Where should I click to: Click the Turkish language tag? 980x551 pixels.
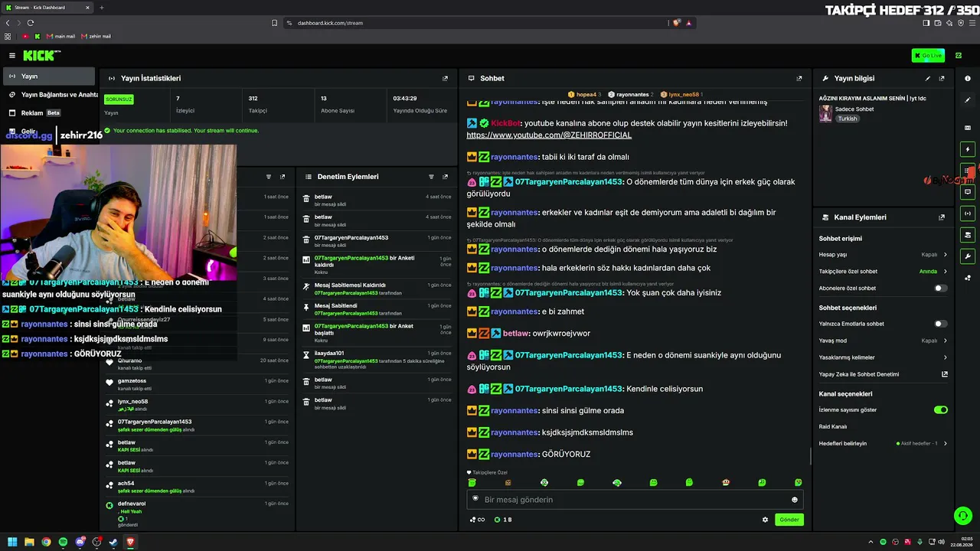pos(847,119)
